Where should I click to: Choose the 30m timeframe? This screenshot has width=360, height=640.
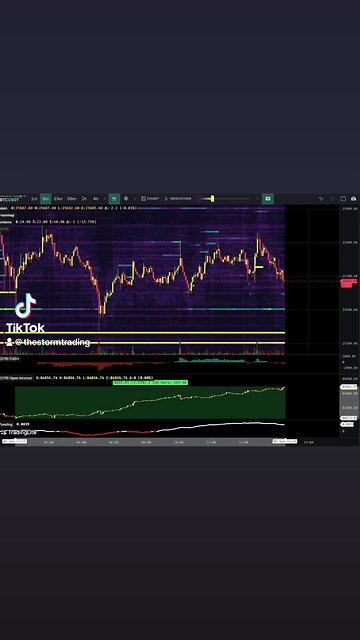click(x=71, y=199)
